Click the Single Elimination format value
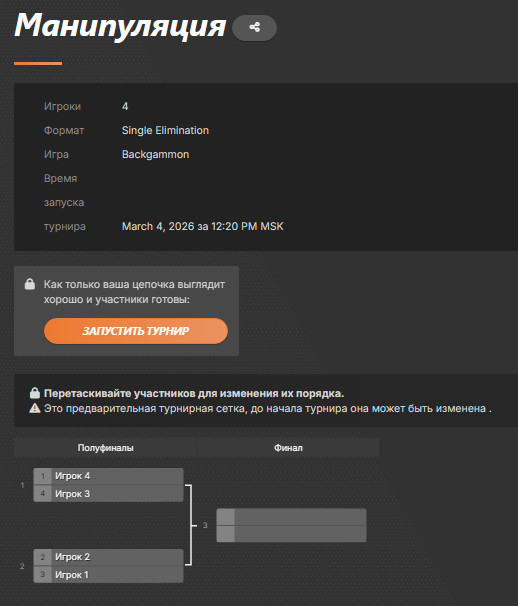 (165, 130)
